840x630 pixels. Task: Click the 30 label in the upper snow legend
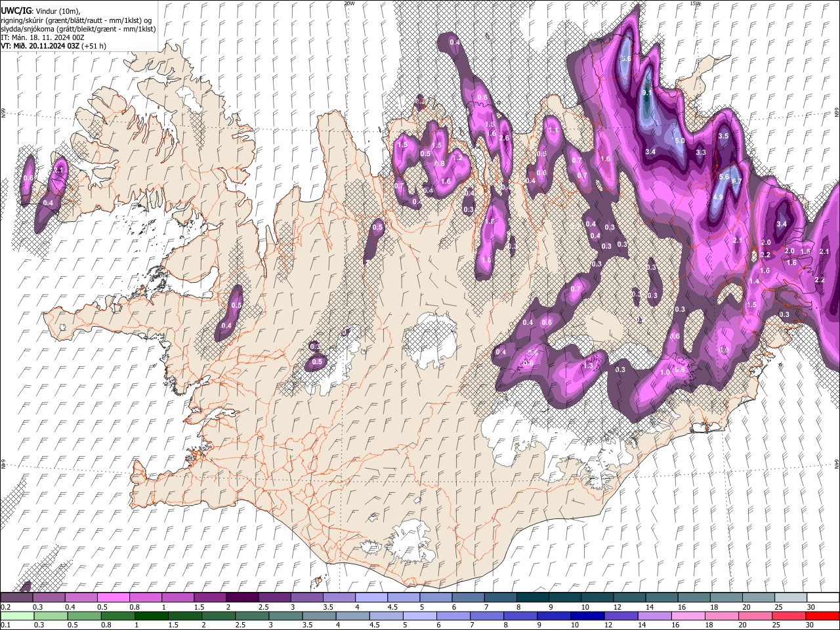tap(810, 607)
